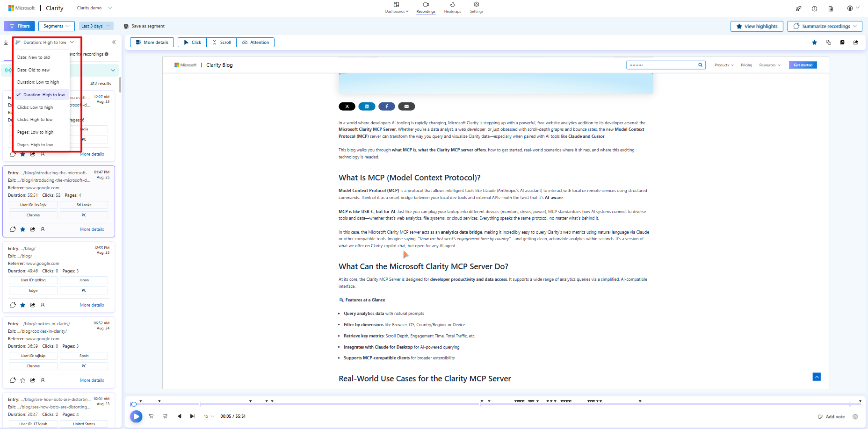Select Duration: High to low option
Viewport: 868px width, 429px height.
(x=42, y=95)
